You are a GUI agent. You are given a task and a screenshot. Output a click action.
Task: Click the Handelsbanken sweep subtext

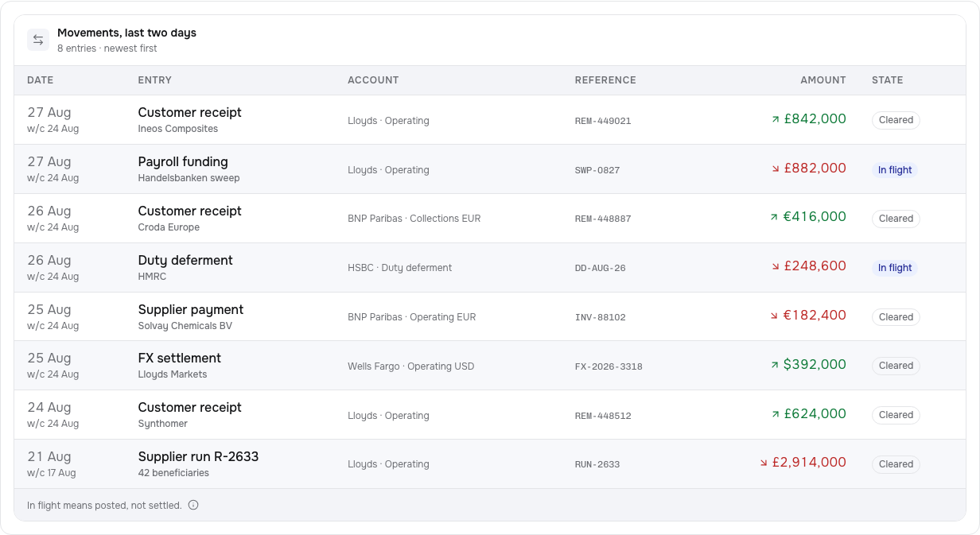(189, 178)
